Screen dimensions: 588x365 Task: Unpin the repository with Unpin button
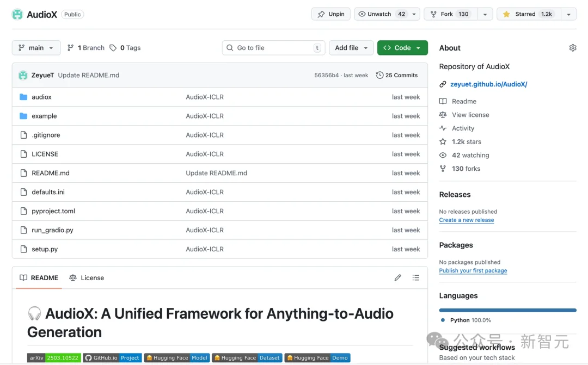click(331, 14)
